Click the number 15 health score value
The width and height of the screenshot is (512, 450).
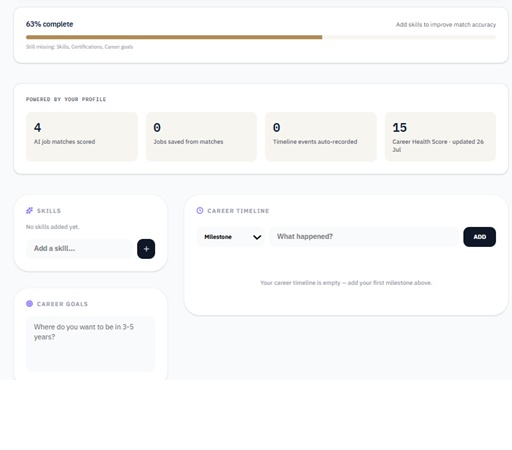tap(399, 128)
